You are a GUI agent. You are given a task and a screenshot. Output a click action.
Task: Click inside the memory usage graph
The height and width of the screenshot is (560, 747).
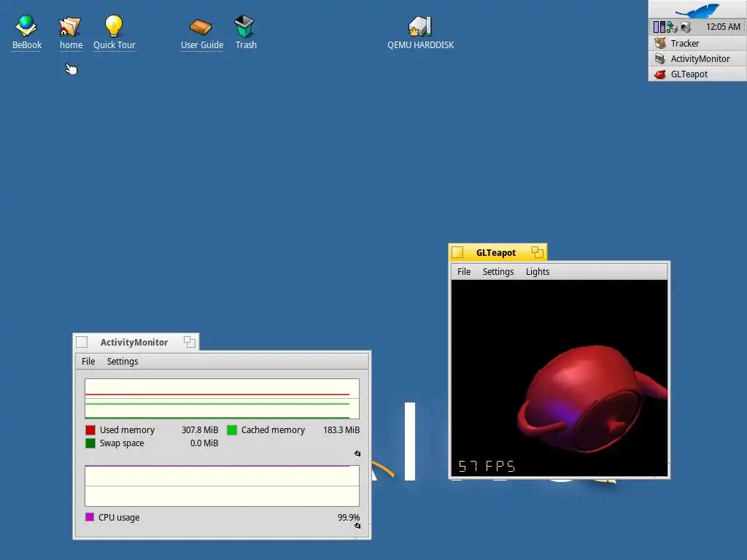pos(222,399)
